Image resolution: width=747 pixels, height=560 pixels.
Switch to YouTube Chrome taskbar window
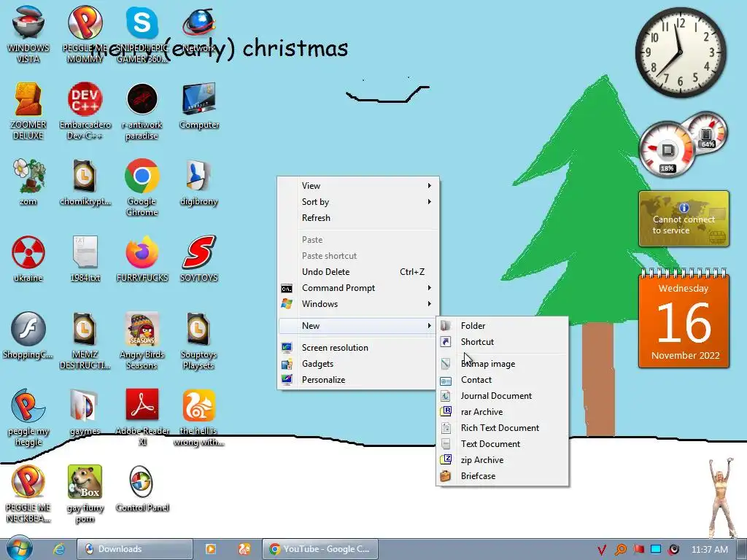click(x=320, y=549)
